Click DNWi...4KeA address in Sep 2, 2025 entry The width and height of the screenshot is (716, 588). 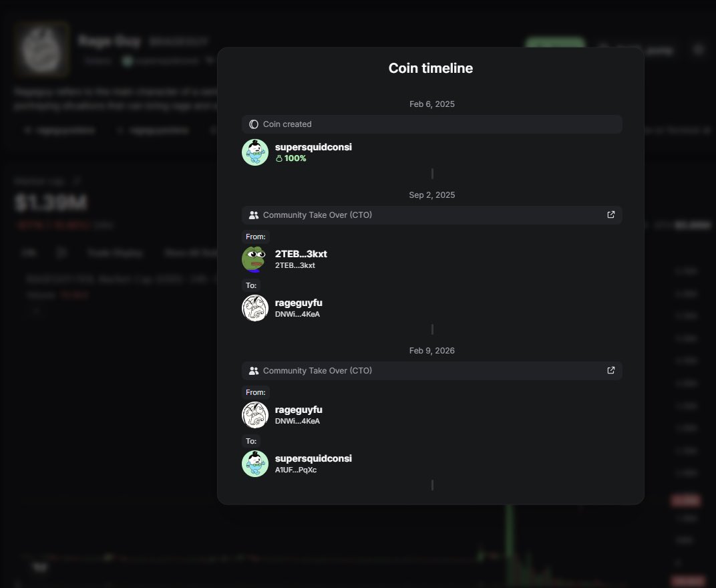(297, 314)
